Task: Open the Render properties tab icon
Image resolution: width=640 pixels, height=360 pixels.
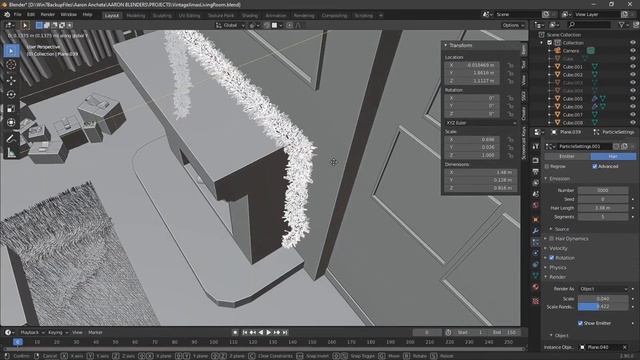Action: pos(536,160)
